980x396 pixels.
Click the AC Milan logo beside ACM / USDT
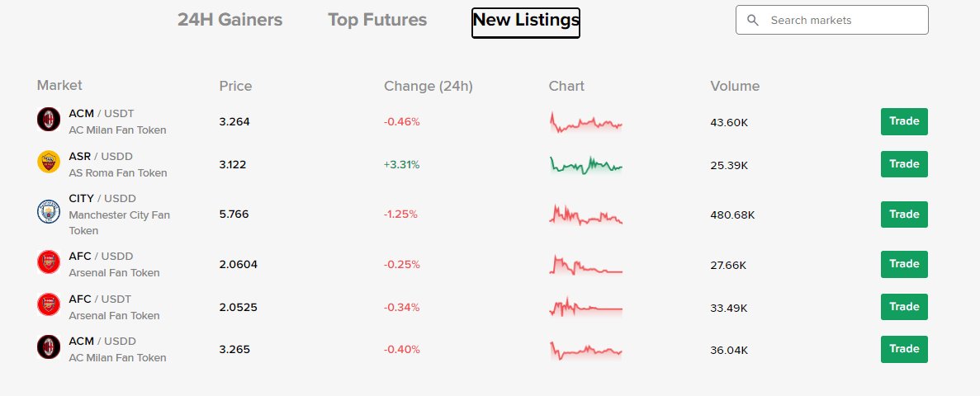49,120
